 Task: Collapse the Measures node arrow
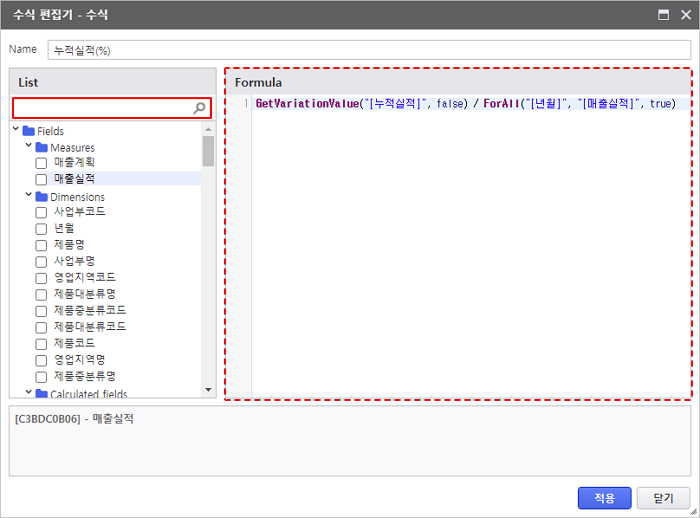coord(29,147)
